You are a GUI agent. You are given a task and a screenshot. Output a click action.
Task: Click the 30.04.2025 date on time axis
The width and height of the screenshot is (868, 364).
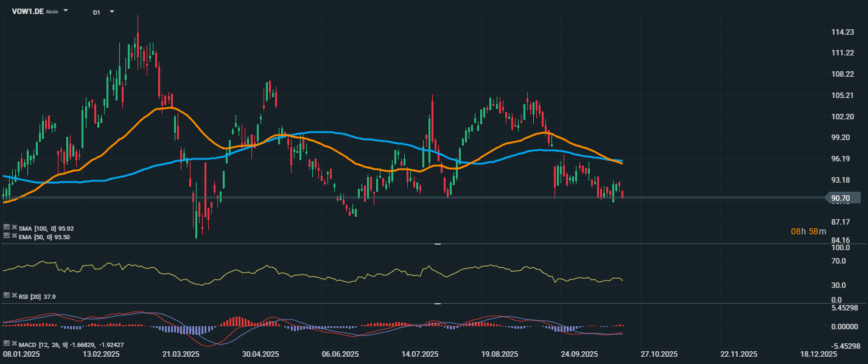point(260,354)
